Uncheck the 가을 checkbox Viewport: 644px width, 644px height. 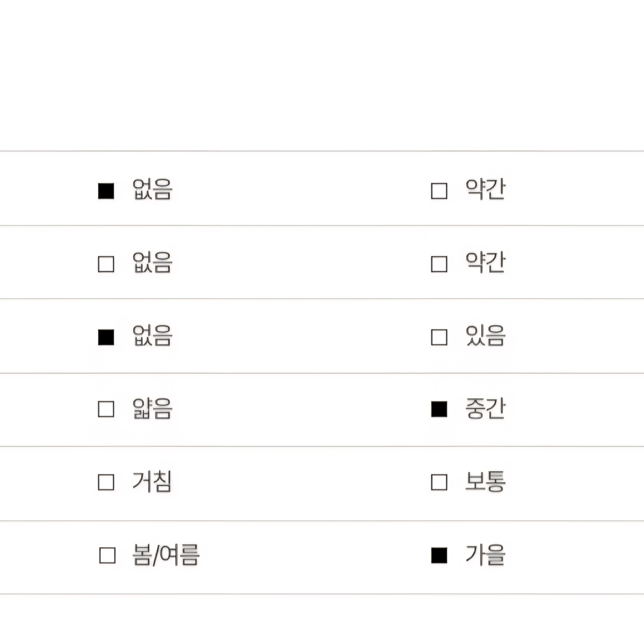click(x=439, y=555)
